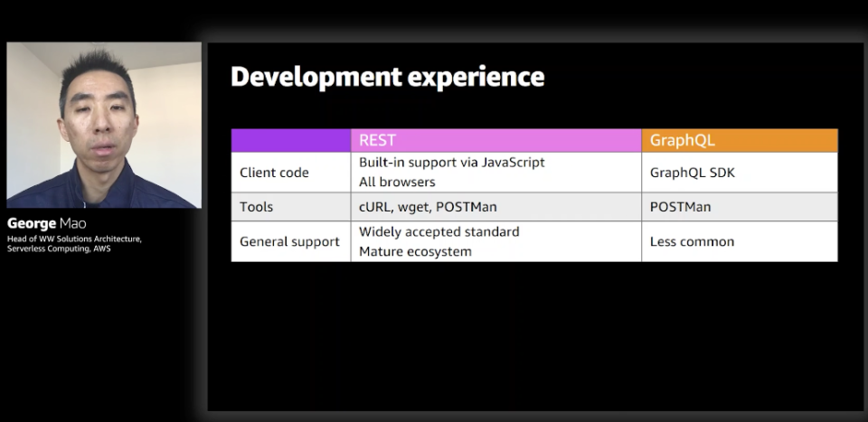Click the 'All browsers' text

(x=397, y=182)
